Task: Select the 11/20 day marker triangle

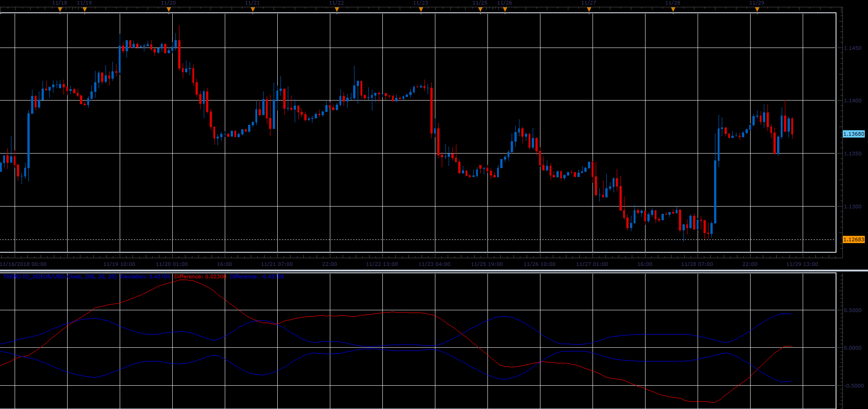Action: [169, 10]
